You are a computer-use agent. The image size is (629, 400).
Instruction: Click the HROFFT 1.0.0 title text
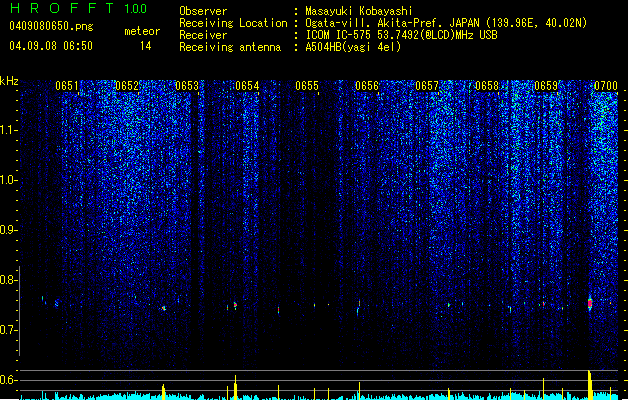click(78, 8)
